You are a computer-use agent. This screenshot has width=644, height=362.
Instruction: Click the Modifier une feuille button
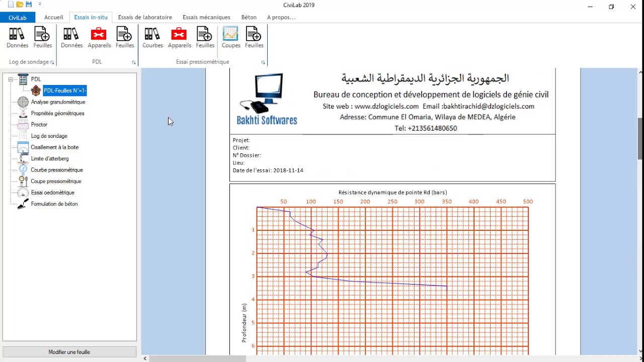(x=69, y=352)
